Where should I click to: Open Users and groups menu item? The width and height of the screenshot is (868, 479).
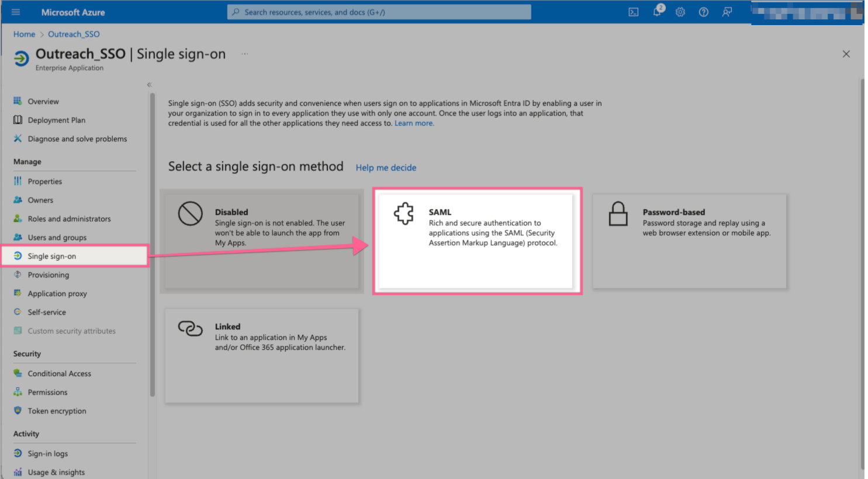(57, 237)
